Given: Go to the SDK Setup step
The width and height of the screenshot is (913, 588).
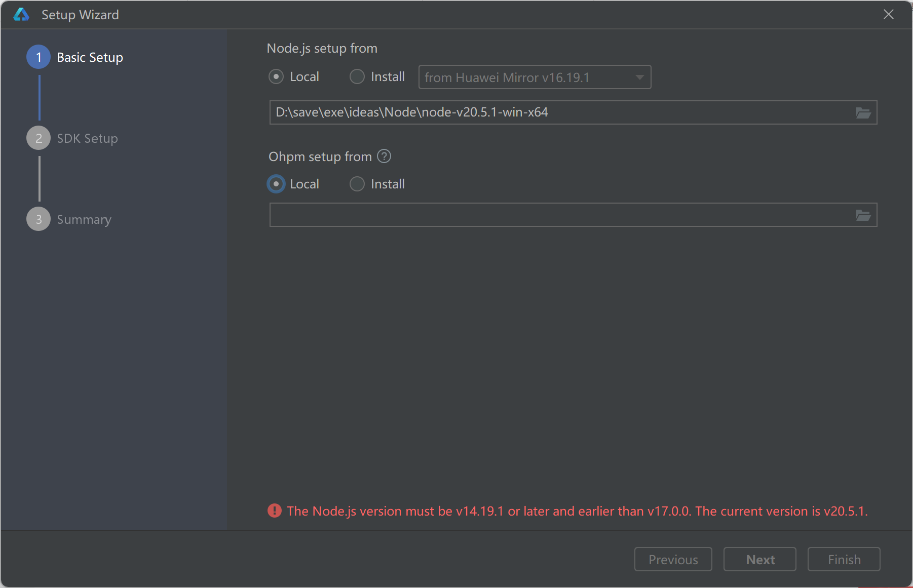Looking at the screenshot, I should 87,138.
